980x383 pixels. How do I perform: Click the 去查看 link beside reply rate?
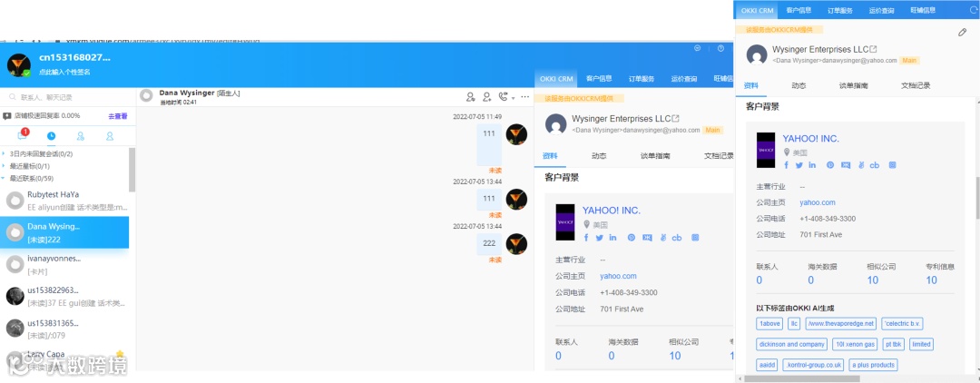pyautogui.click(x=117, y=116)
